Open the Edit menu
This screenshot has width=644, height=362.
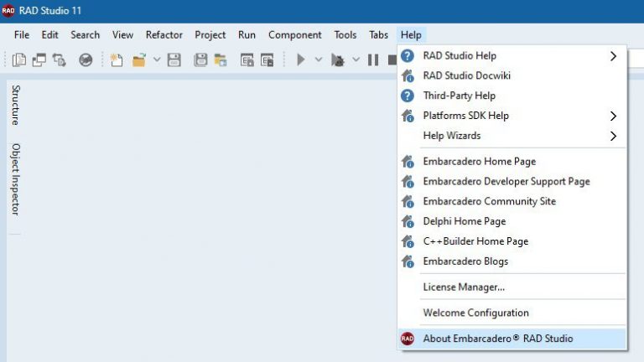tap(49, 35)
